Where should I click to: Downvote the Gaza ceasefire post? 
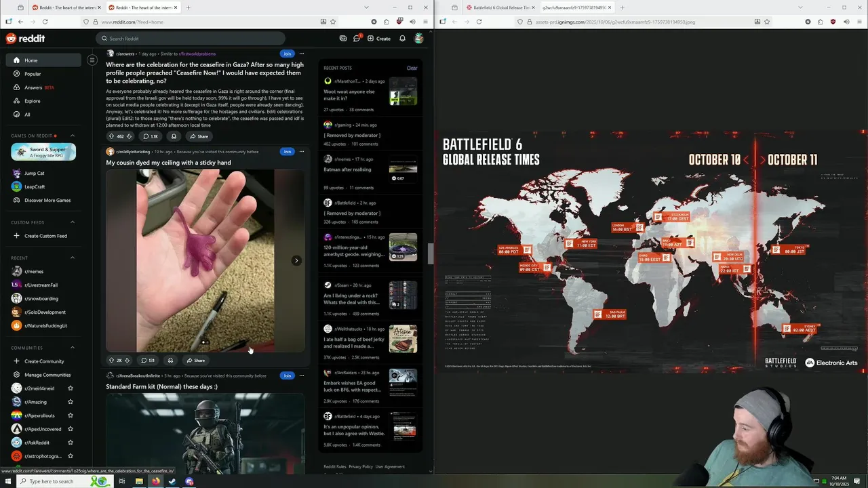point(129,136)
